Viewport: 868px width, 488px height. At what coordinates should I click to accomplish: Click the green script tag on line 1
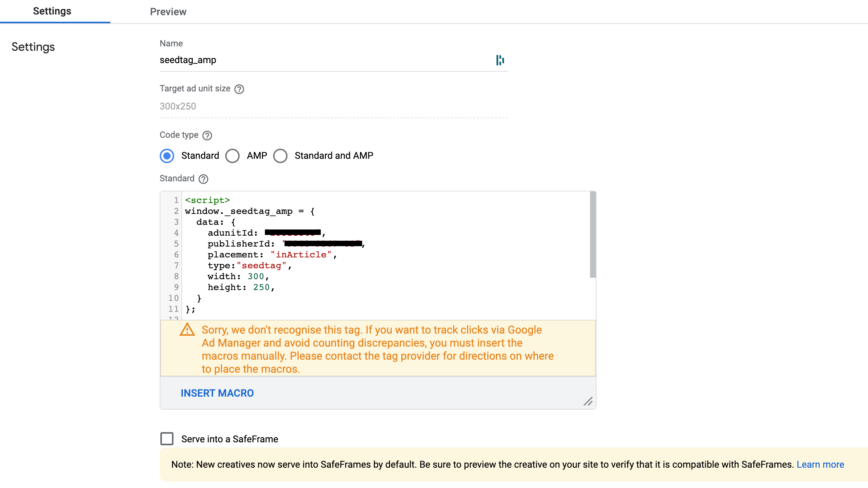[x=207, y=200]
